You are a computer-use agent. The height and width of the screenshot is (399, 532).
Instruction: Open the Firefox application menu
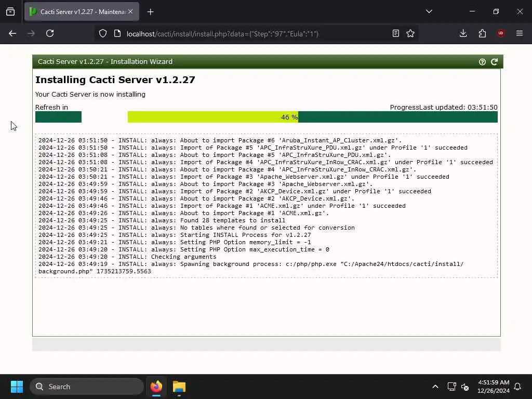point(520,33)
